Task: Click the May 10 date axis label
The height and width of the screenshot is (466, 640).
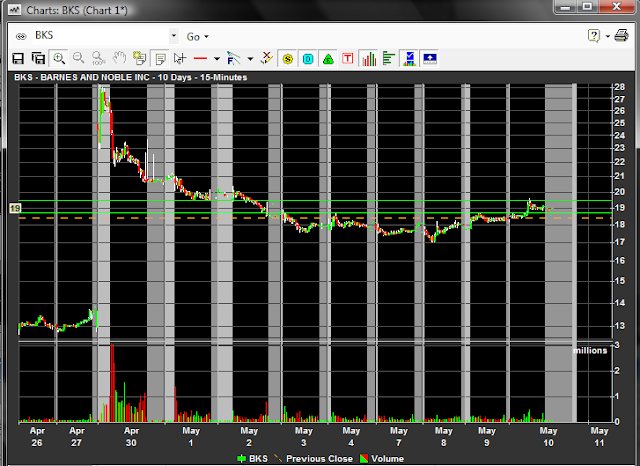Action: coord(548,437)
